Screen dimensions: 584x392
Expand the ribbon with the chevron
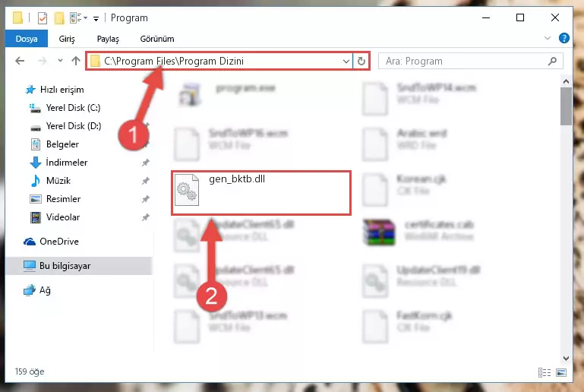click(547, 38)
